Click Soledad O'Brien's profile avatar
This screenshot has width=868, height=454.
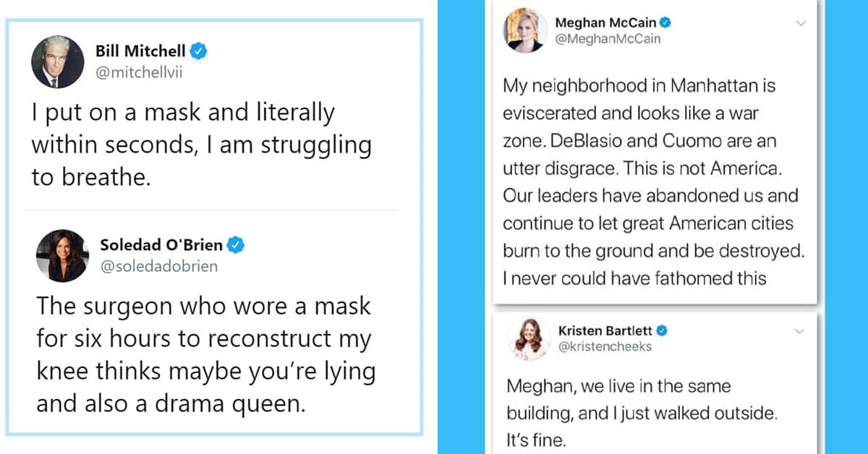coord(62,257)
